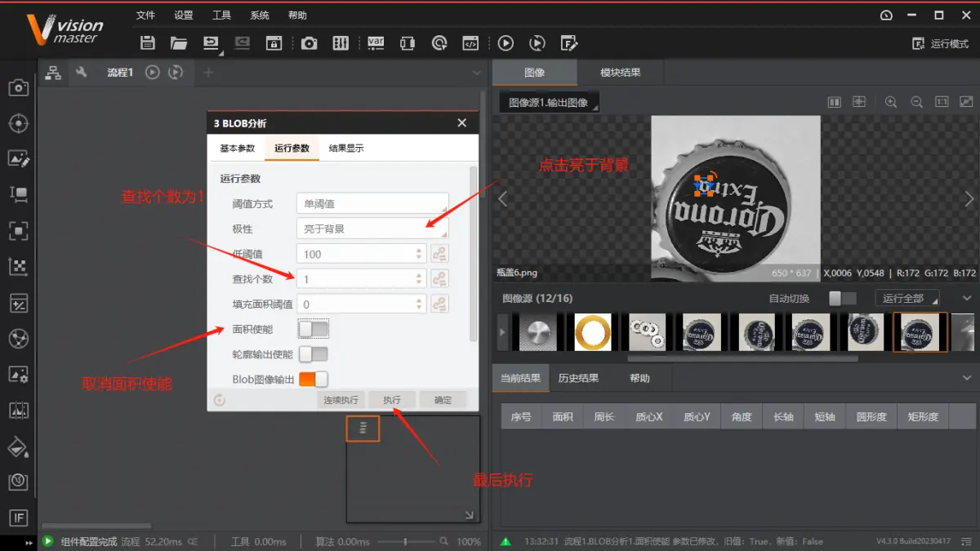This screenshot has width=980, height=551.
Task: Open the color paint bucket tool in sidebar
Action: pos(18,447)
